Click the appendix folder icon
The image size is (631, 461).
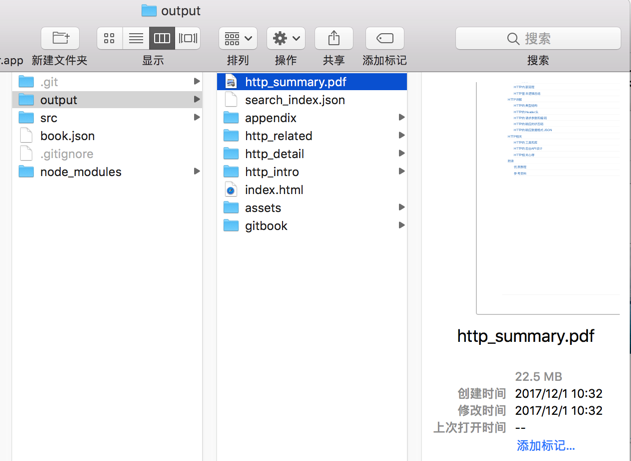pyautogui.click(x=231, y=117)
